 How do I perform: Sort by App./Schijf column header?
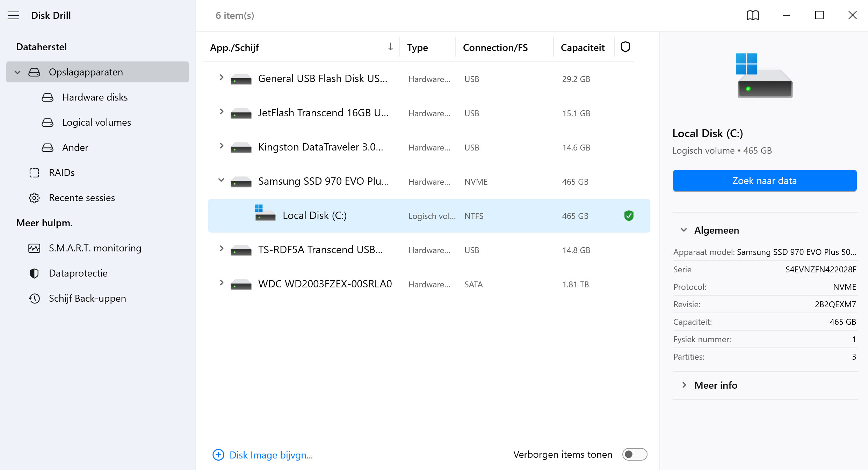point(234,47)
